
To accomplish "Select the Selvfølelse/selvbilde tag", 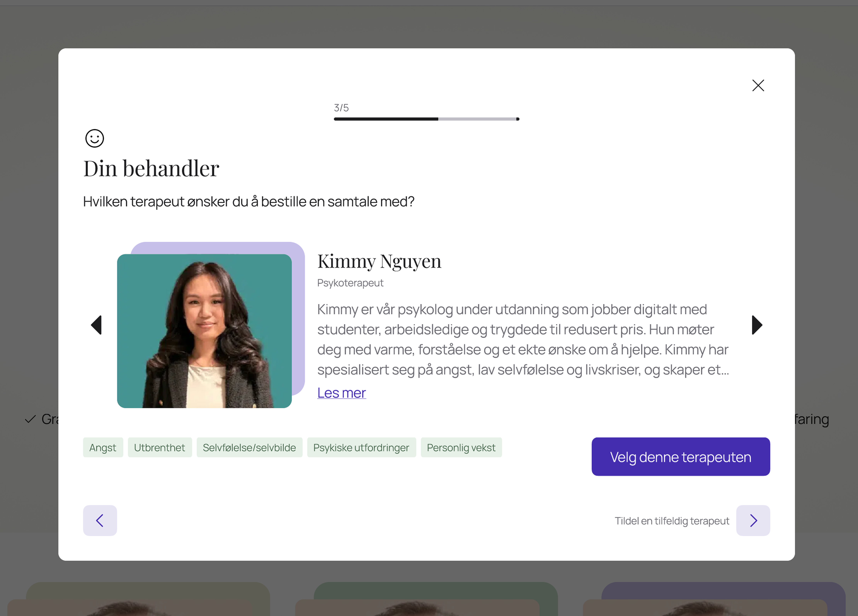I will [x=249, y=448].
